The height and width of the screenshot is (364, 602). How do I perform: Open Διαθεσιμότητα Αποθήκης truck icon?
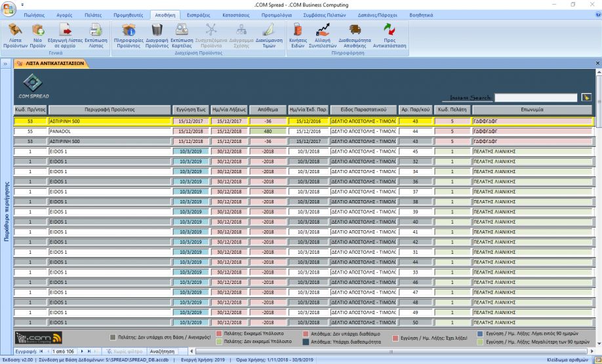(x=355, y=35)
